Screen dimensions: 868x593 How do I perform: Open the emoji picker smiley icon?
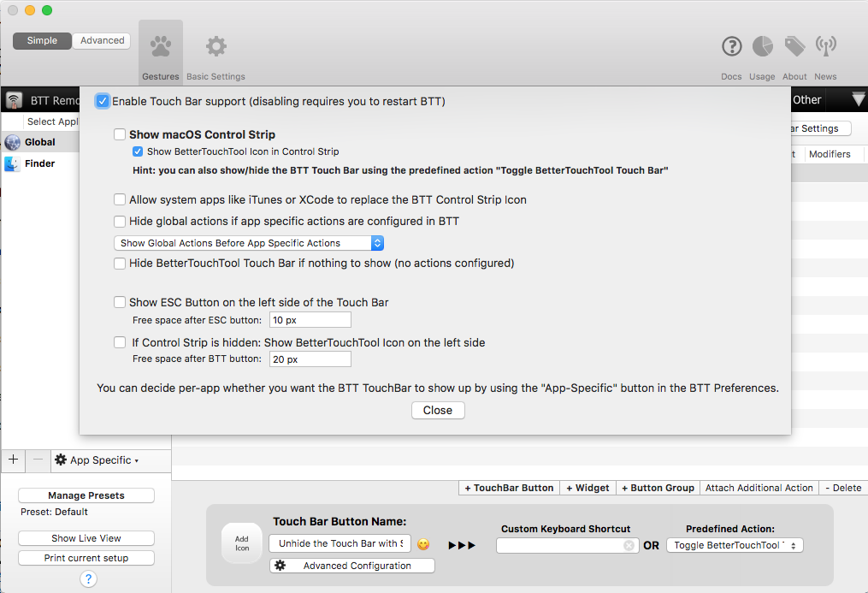coord(423,544)
